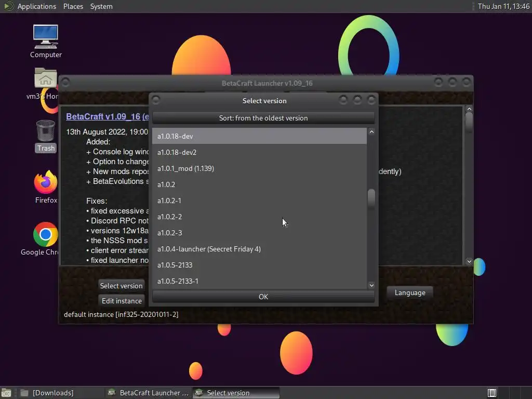This screenshot has height=399, width=532.
Task: Click version list scrollbar up arrow
Action: pos(371,132)
